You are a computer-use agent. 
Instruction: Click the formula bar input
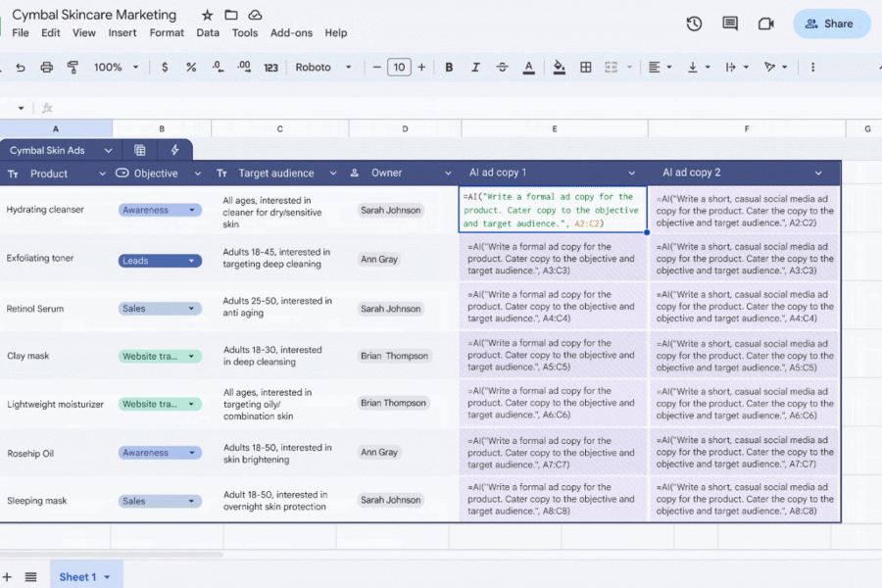(466, 108)
